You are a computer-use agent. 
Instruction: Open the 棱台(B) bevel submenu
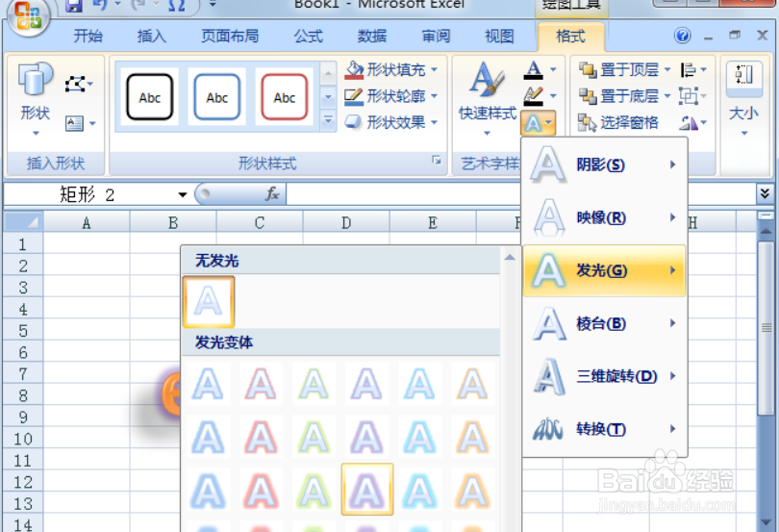click(x=604, y=323)
